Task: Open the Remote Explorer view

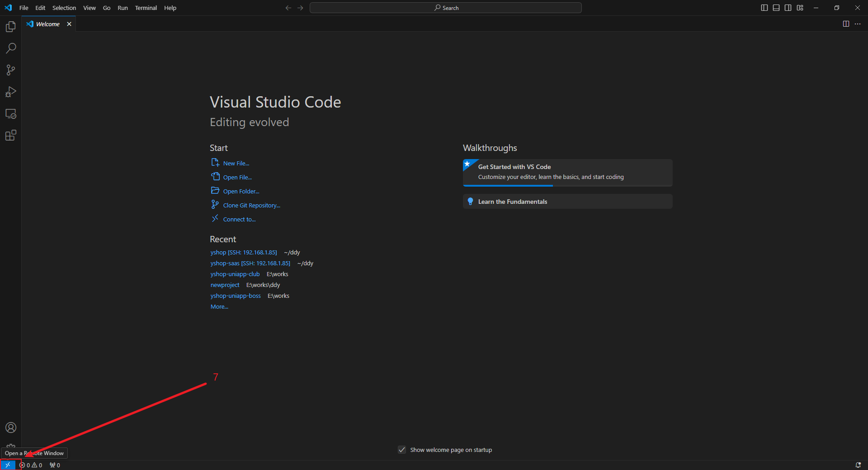Action: point(10,114)
